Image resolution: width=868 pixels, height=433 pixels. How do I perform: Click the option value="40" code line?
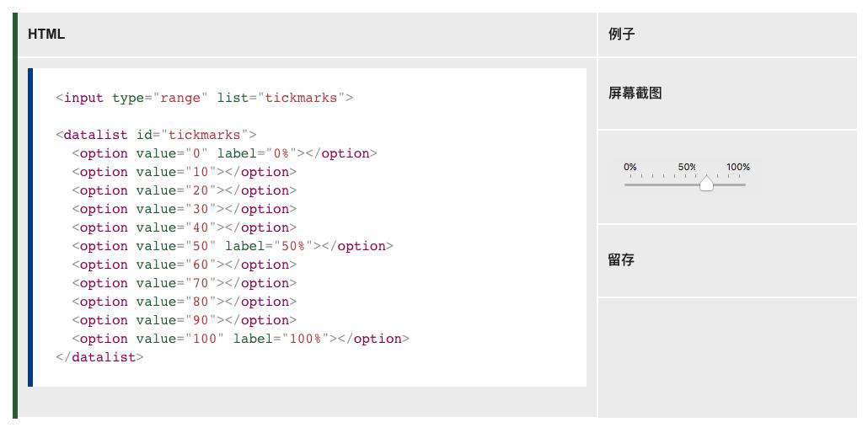click(185, 227)
